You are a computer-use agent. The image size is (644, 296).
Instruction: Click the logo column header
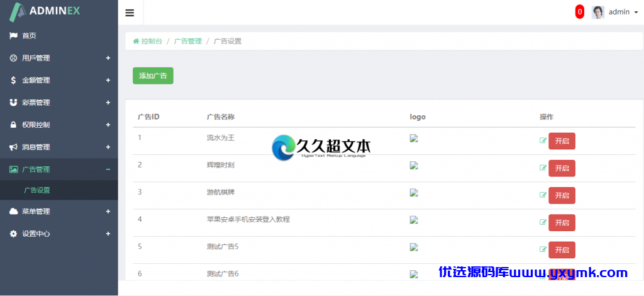click(x=418, y=117)
